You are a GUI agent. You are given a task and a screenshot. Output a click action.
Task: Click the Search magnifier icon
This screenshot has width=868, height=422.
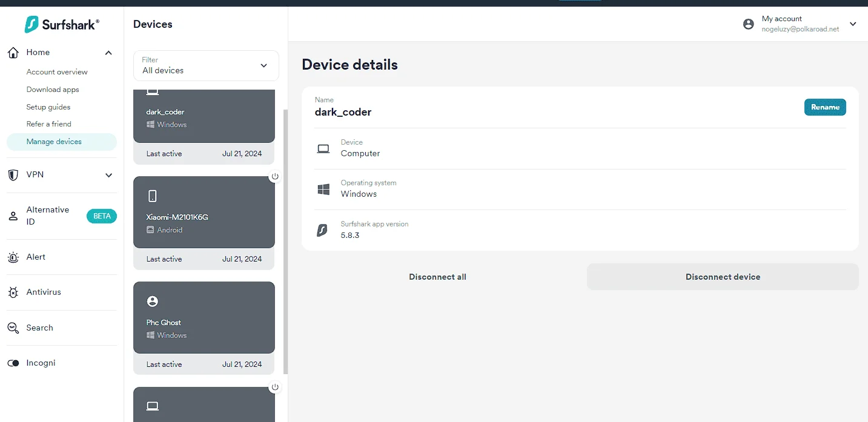13,328
